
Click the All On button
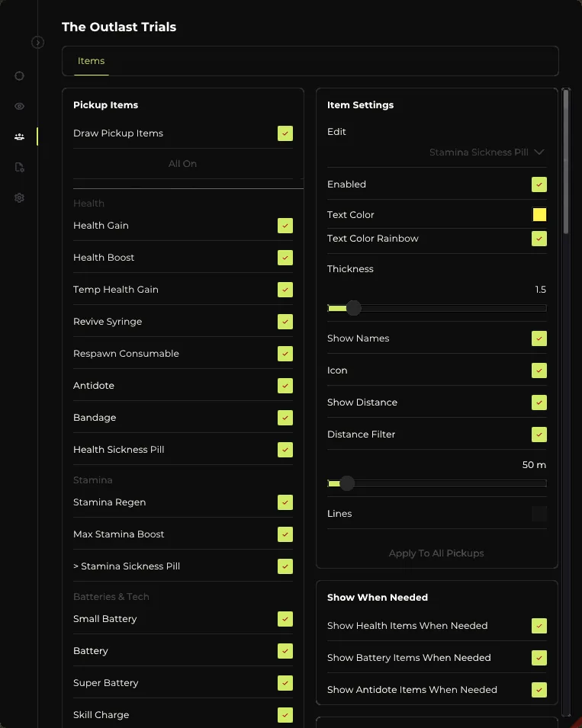pyautogui.click(x=182, y=163)
